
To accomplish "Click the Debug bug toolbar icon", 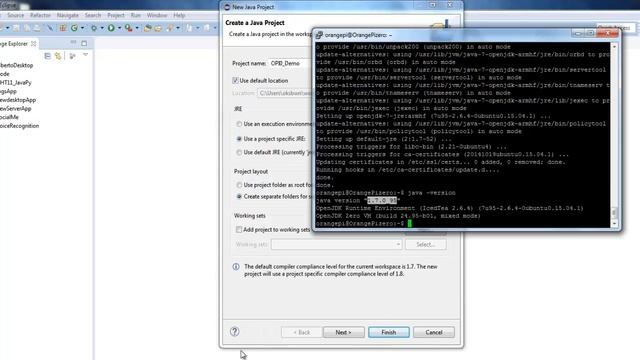I will [x=94, y=28].
